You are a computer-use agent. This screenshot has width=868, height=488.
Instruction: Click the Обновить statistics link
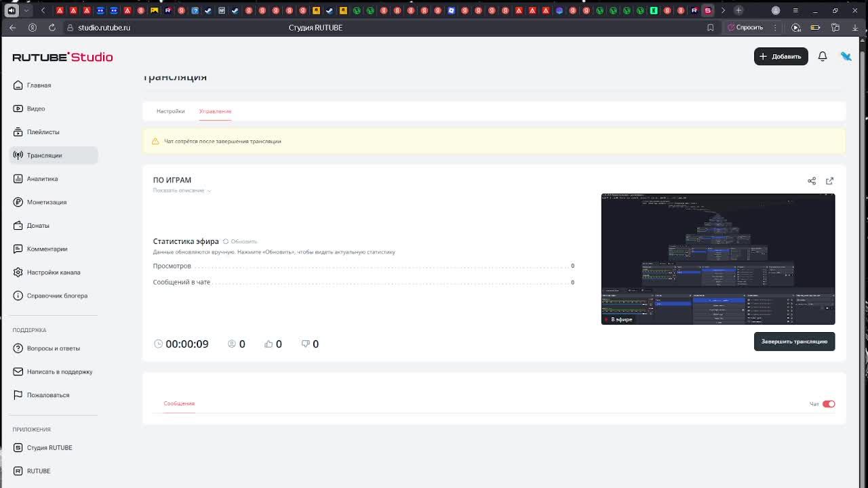[x=240, y=241]
